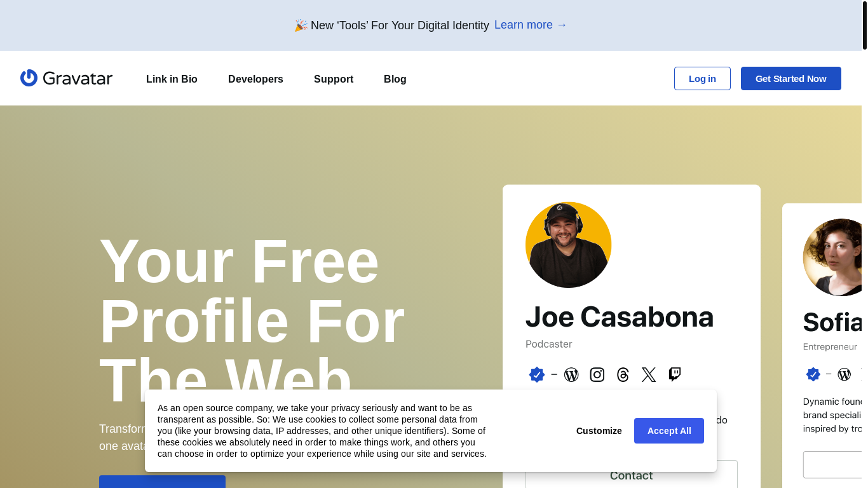The width and height of the screenshot is (868, 488).
Task: Open Joe Casabona's WordPress icon
Action: point(571,375)
